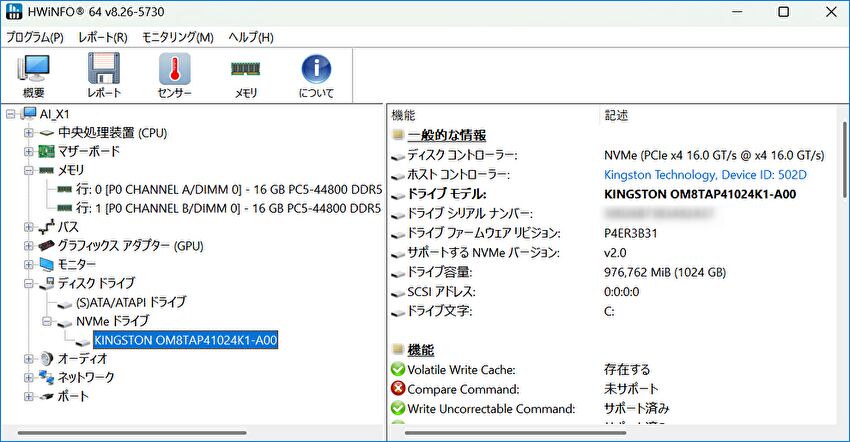Viewport: 850px width, 442px height.
Task: Click the バス bus icon in tree
Action: [x=47, y=227]
